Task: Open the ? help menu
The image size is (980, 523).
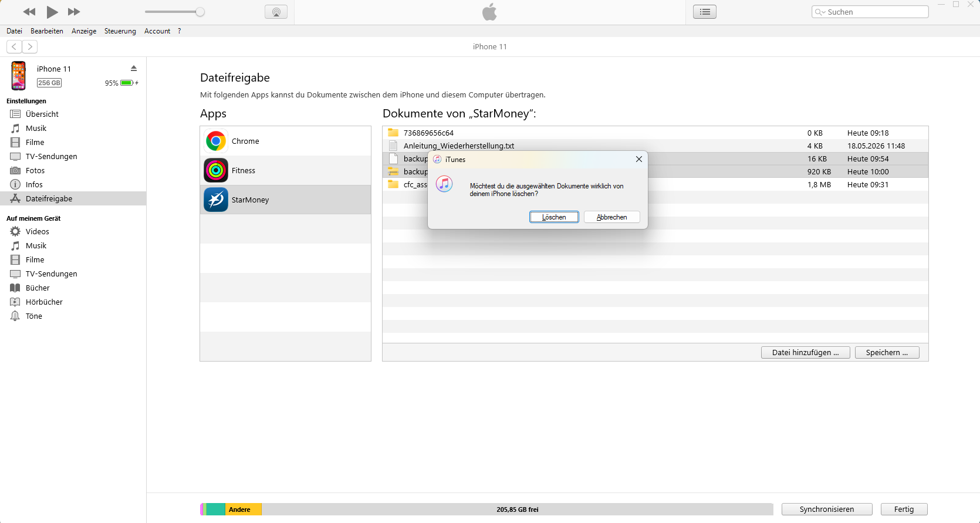Action: pos(180,31)
